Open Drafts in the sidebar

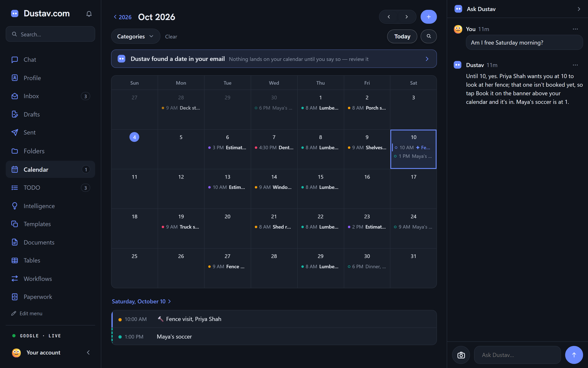[x=50, y=114]
